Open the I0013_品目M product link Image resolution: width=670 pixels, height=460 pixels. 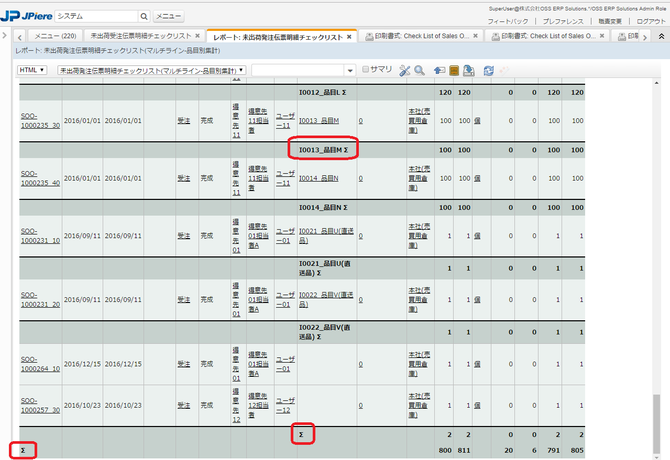tap(319, 121)
